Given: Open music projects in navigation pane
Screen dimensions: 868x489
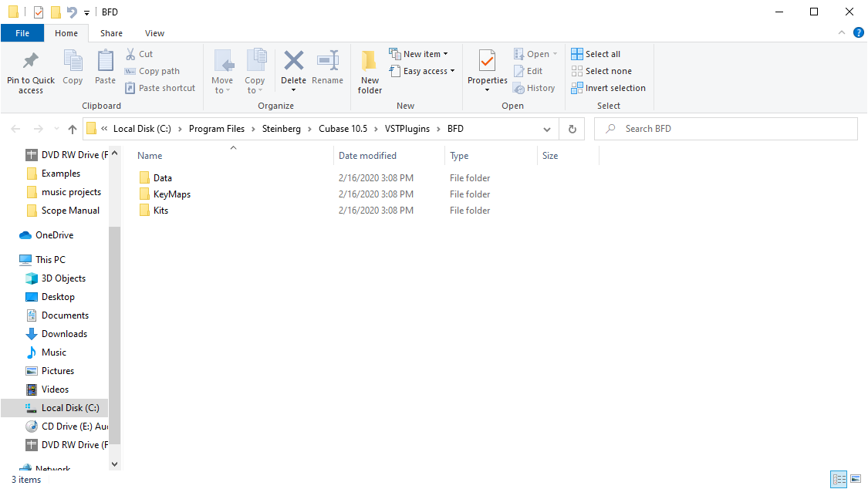Looking at the screenshot, I should tap(64, 192).
